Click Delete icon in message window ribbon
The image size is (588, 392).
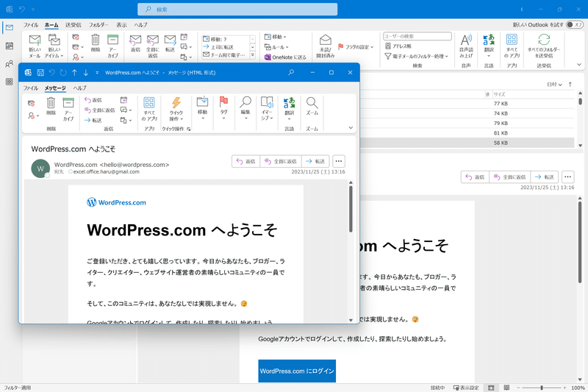pos(51,106)
